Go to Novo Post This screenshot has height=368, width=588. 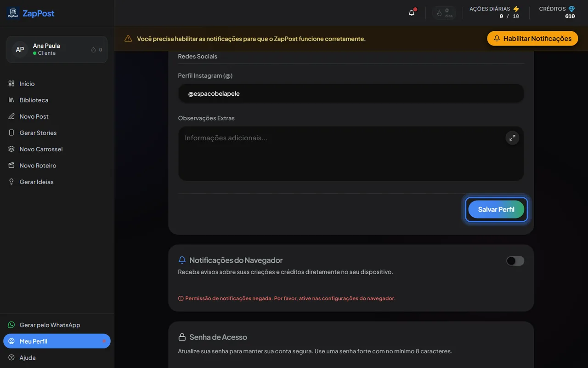pos(57,116)
